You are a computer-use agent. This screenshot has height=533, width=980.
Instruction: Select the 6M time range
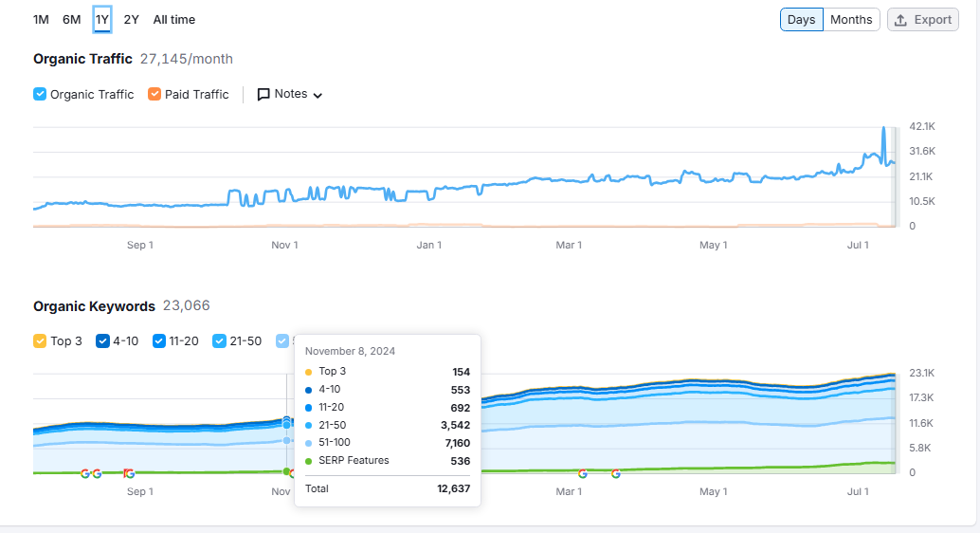72,19
